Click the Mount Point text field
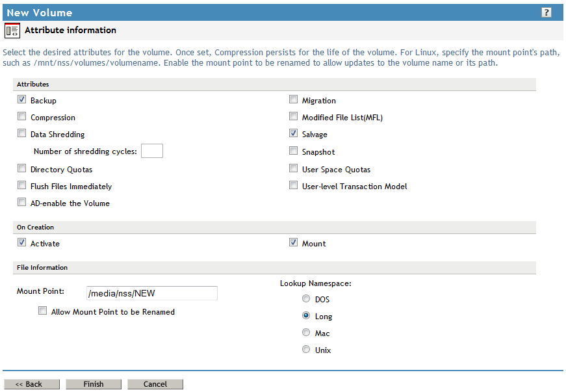The height and width of the screenshot is (392, 566). pos(151,293)
